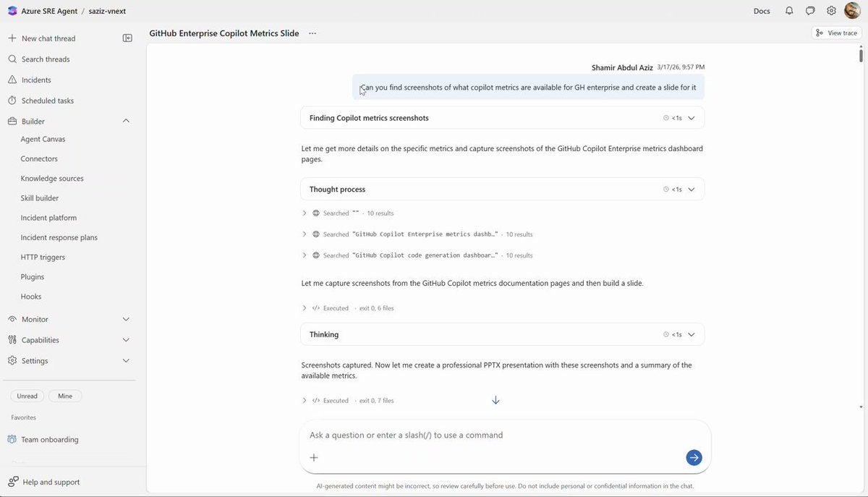Collapse the sidebar panel icon
Viewport: 868px width, 497px height.
(x=127, y=38)
